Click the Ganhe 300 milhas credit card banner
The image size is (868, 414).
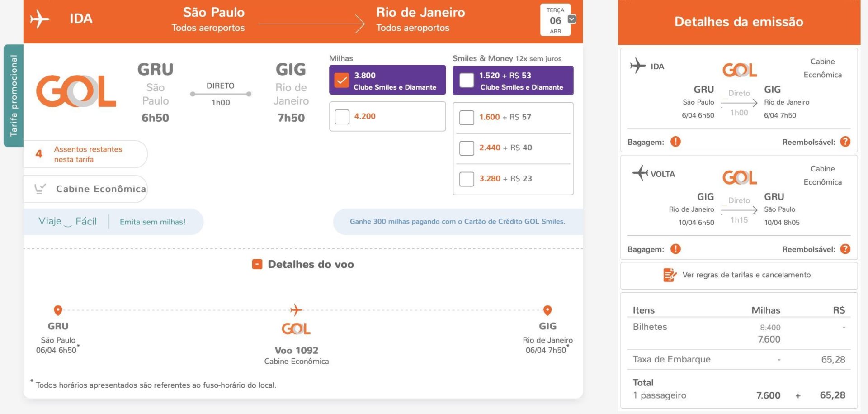(x=458, y=221)
